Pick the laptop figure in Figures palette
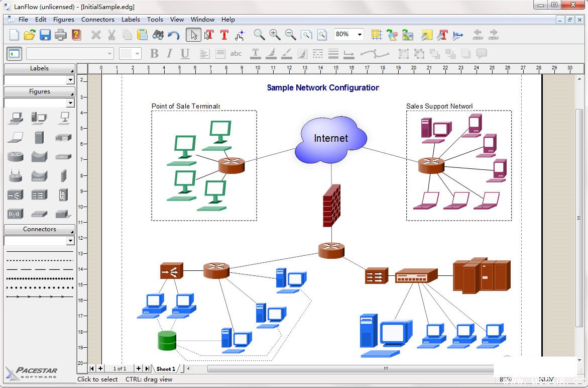Viewport: 588px width, 388px height. tap(15, 137)
